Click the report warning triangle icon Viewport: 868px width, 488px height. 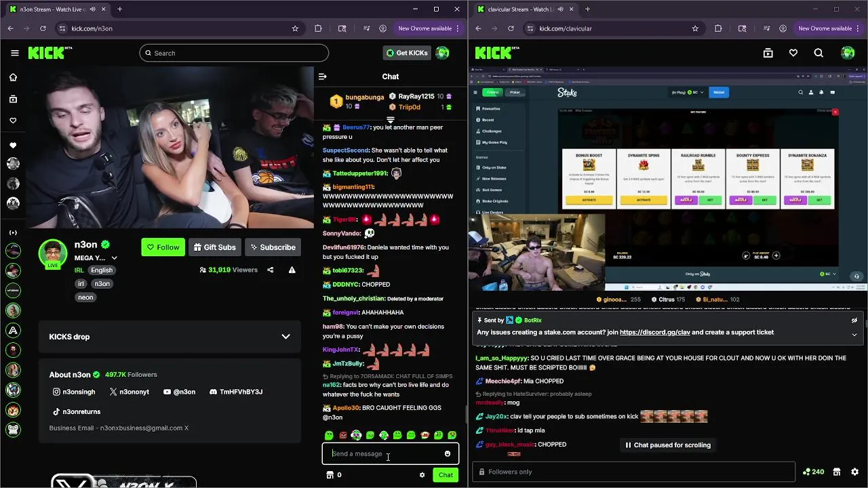click(292, 270)
